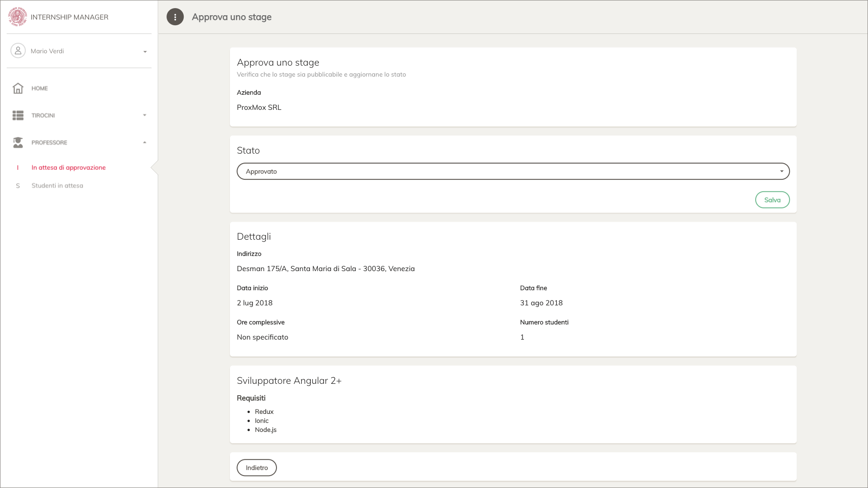This screenshot has height=488, width=868.
Task: Click the Verifica che lo stage subtitle
Action: 322,75
